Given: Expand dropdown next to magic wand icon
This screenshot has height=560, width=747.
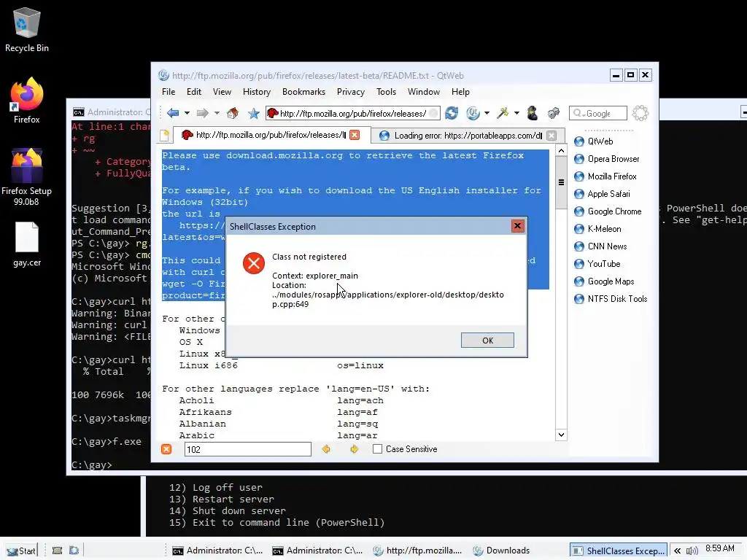Looking at the screenshot, I should (516, 113).
